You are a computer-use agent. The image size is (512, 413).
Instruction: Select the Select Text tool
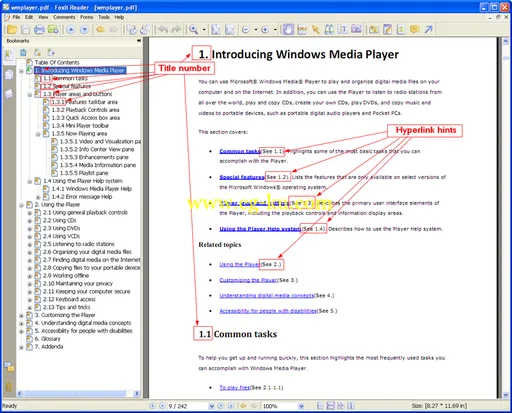point(343,30)
